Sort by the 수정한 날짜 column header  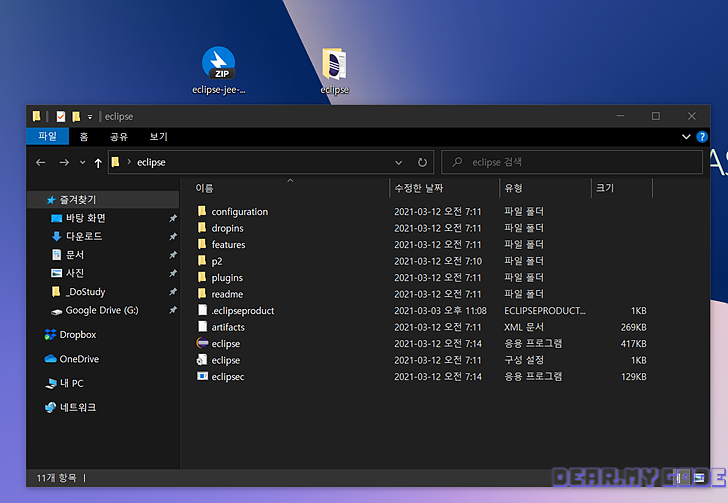pos(419,188)
